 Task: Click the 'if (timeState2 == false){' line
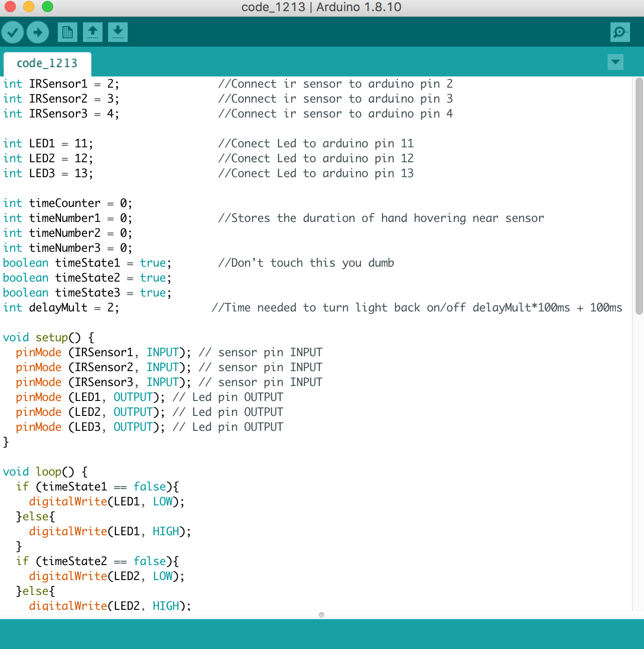tap(97, 561)
